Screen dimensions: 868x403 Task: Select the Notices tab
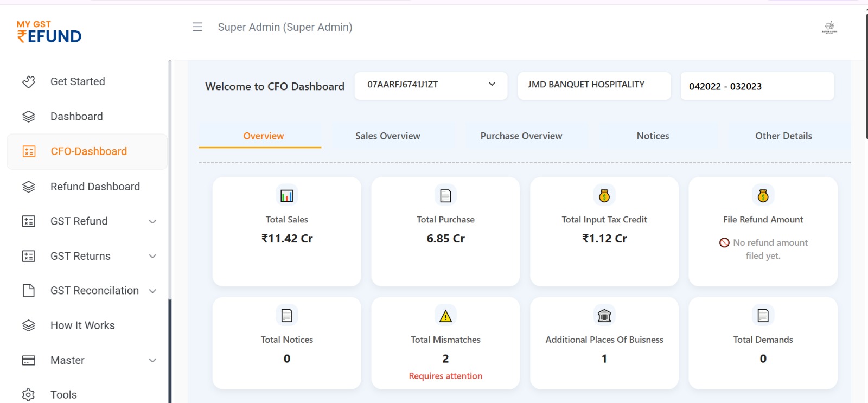(x=653, y=136)
